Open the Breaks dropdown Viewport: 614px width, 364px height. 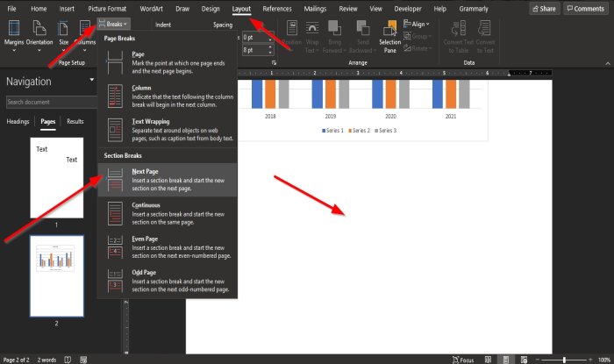113,24
